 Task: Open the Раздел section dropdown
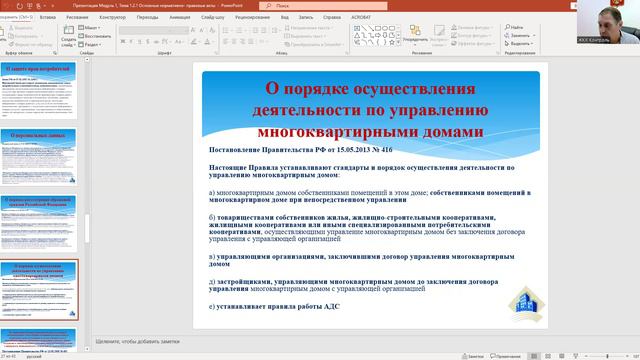point(90,44)
